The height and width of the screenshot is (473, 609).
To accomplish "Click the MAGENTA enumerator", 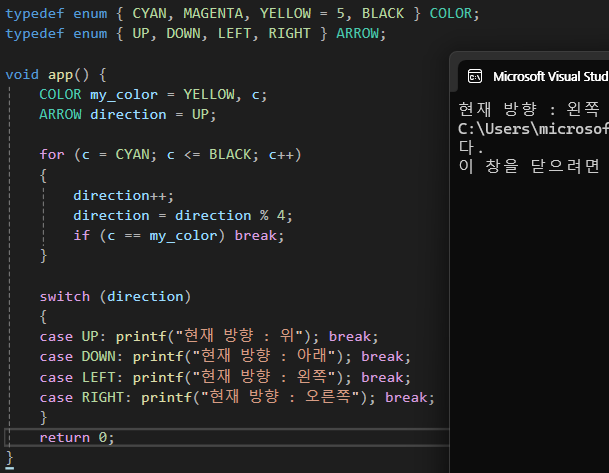I will [213, 14].
